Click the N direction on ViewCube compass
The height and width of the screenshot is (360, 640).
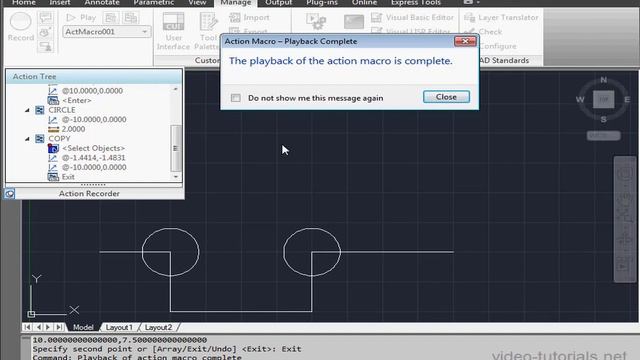tap(604, 80)
